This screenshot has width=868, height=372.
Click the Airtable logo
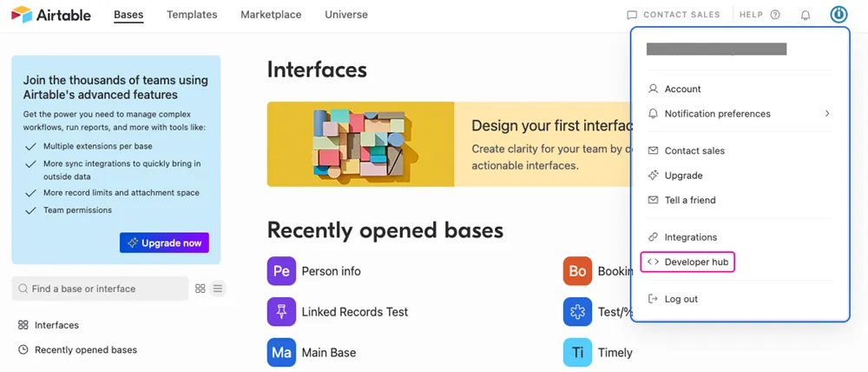click(50, 15)
